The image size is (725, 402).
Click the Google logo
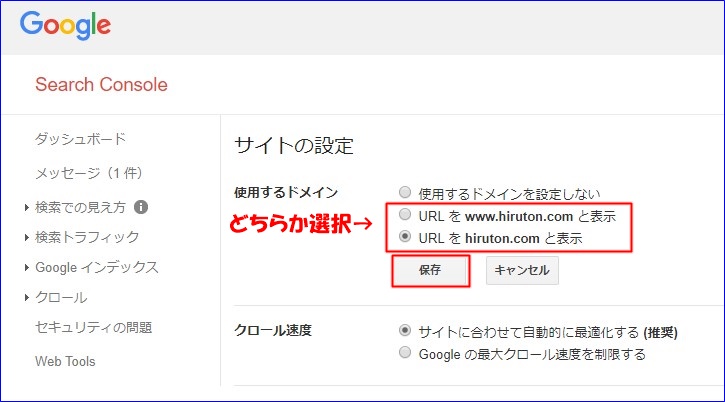point(65,25)
